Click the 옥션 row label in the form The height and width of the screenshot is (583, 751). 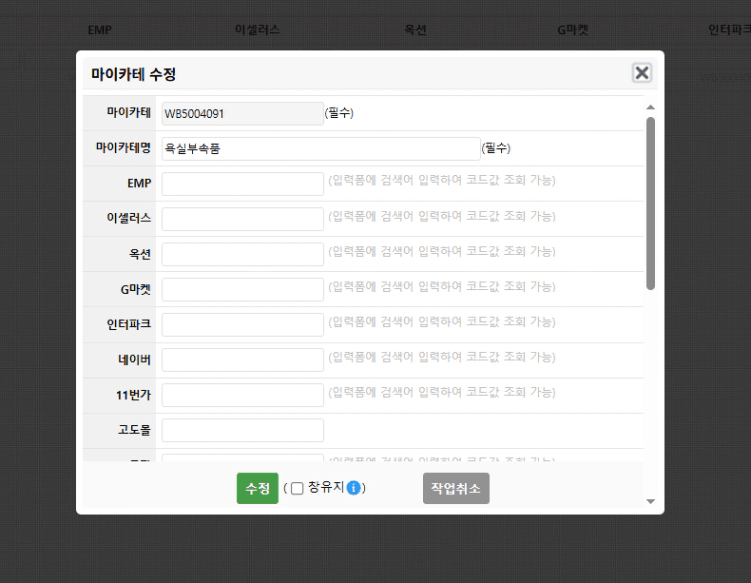click(x=140, y=253)
